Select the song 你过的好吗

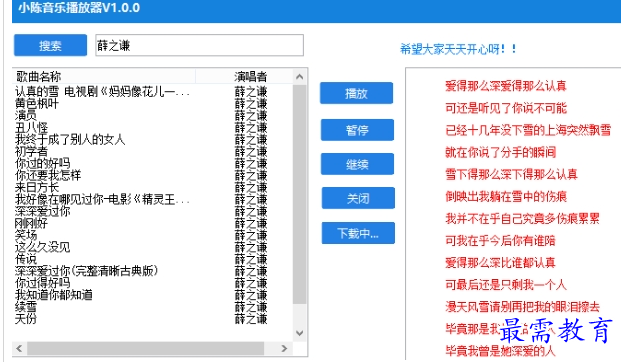[x=42, y=163]
